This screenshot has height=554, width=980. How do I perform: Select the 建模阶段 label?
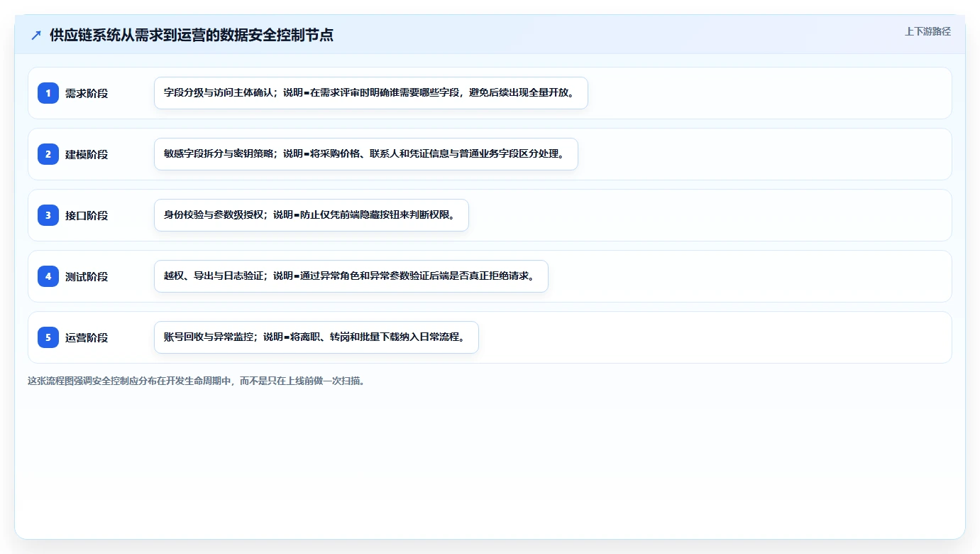tap(87, 154)
